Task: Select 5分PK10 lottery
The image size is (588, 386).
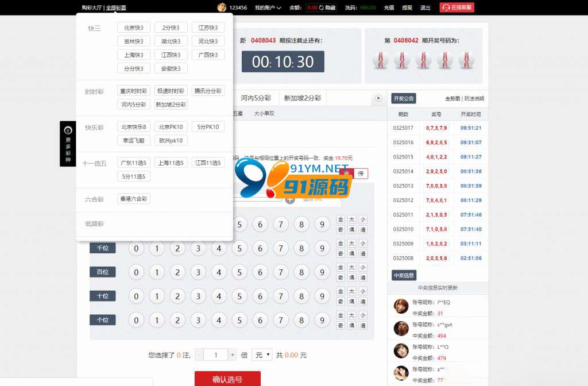Action: tap(208, 127)
